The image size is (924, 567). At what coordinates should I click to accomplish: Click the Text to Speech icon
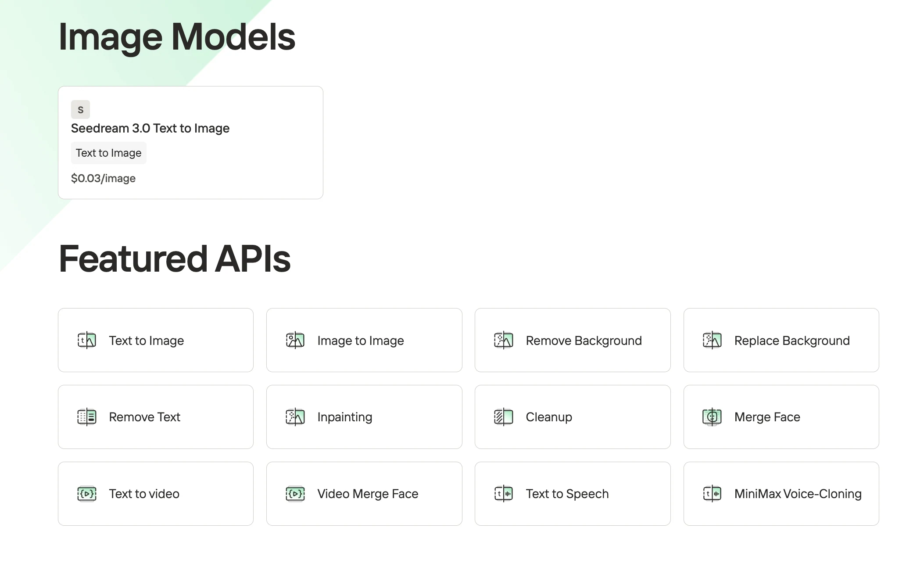click(x=504, y=494)
